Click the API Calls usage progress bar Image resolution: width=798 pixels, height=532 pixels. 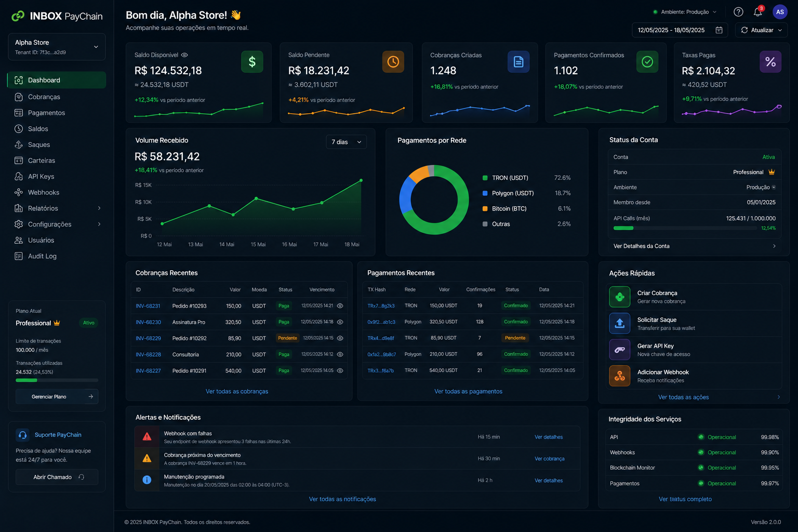point(694,228)
